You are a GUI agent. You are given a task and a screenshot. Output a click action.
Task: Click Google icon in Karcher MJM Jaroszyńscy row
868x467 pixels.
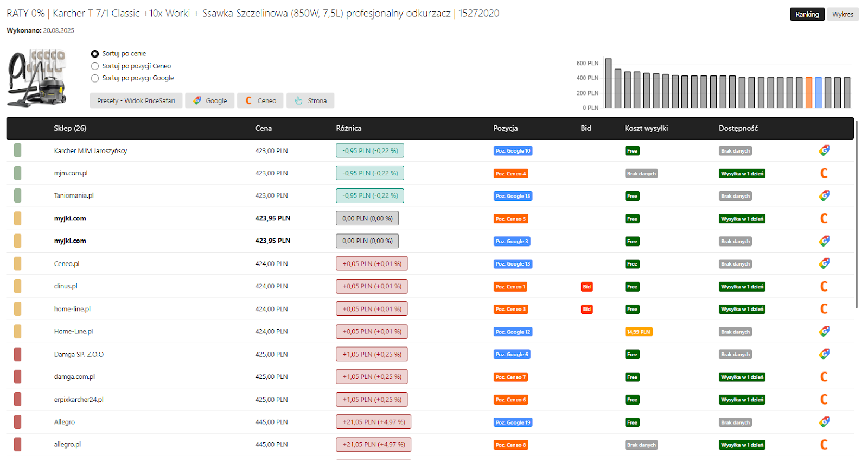tap(824, 150)
